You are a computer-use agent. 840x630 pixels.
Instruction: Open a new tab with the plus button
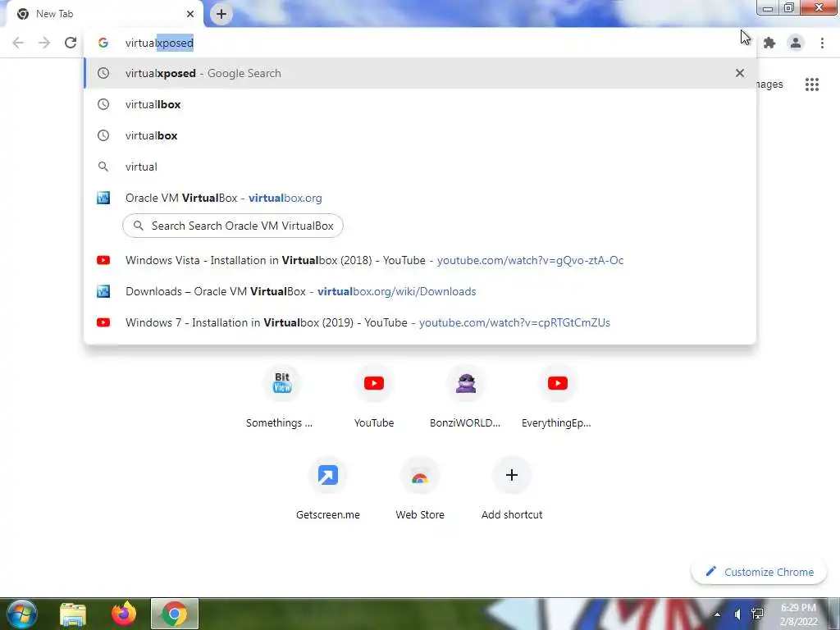pos(221,14)
